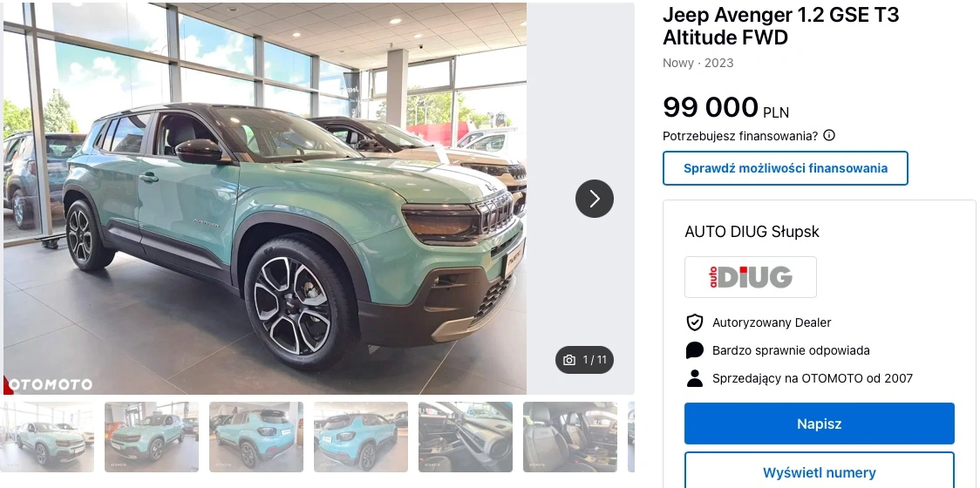Select the first thumbnail of front-side view
The height and width of the screenshot is (488, 980).
(47, 437)
